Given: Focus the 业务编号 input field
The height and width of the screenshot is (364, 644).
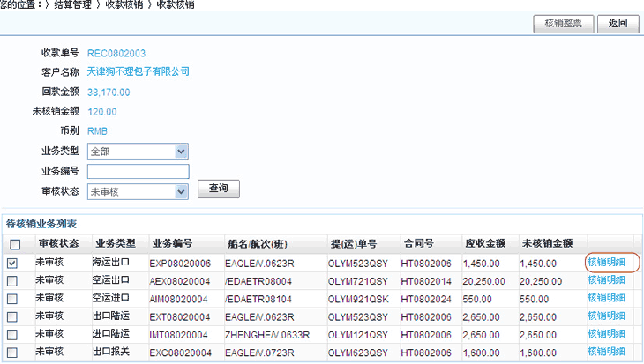Looking at the screenshot, I should (138, 171).
